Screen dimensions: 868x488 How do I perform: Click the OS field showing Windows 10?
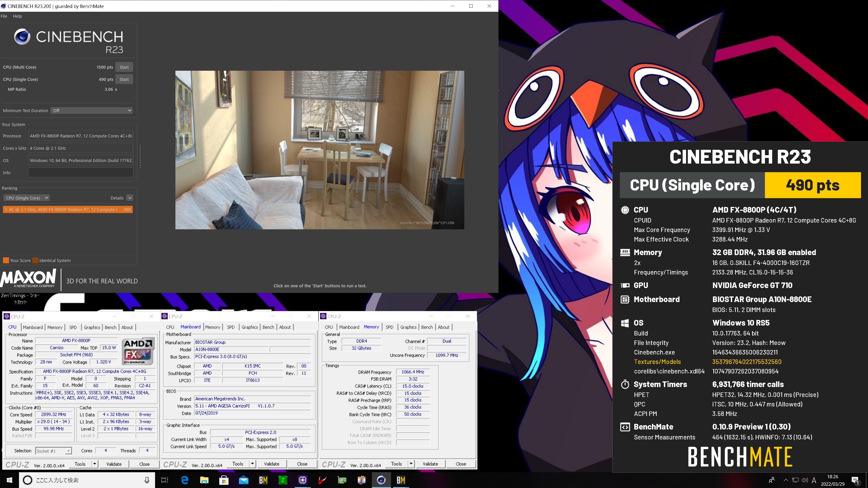pyautogui.click(x=81, y=160)
